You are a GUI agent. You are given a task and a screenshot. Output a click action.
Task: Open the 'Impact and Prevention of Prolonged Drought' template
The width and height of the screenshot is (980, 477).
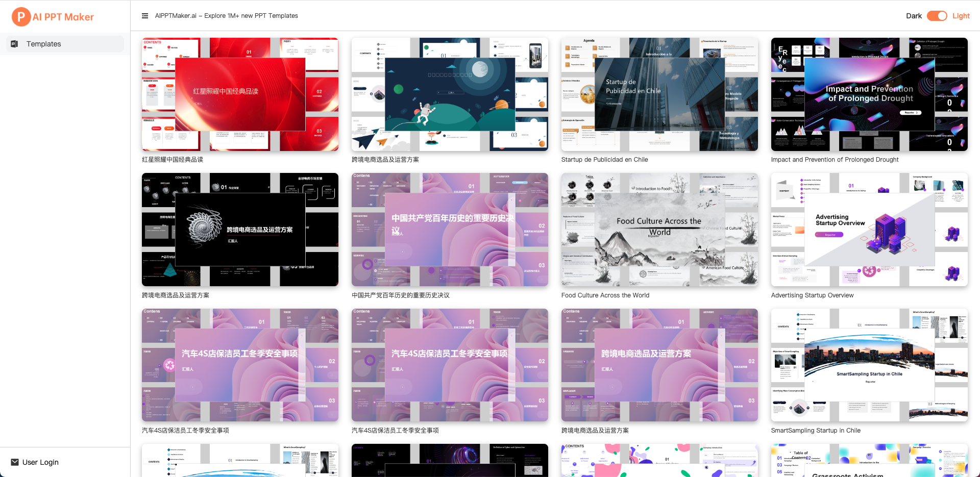coord(869,94)
